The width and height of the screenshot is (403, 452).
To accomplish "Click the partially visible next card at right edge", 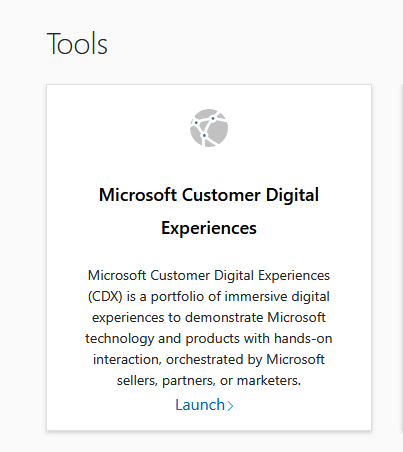I will (402, 257).
